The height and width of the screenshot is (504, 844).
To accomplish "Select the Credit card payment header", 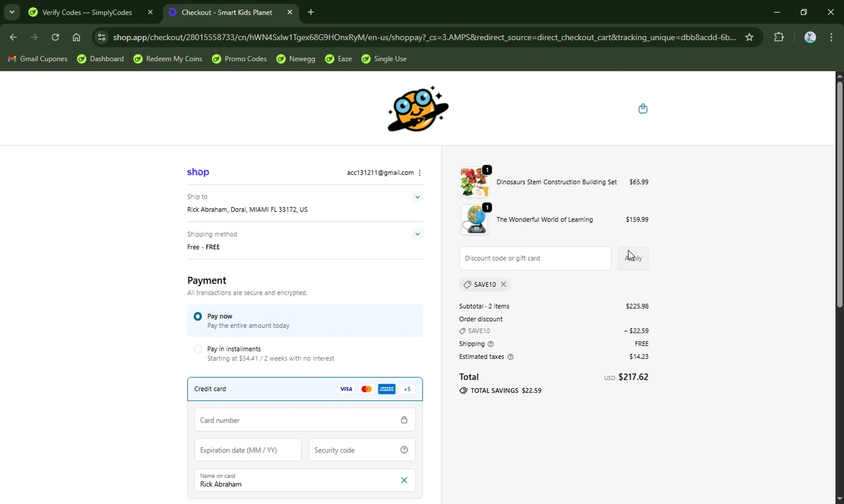I will tap(305, 389).
